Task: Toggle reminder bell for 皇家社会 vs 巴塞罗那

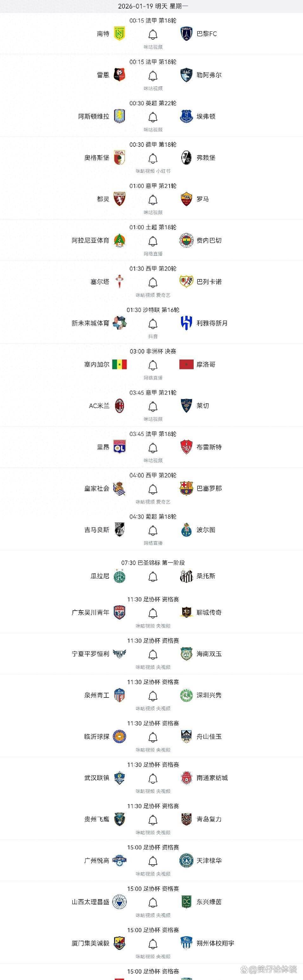Action: [x=153, y=489]
